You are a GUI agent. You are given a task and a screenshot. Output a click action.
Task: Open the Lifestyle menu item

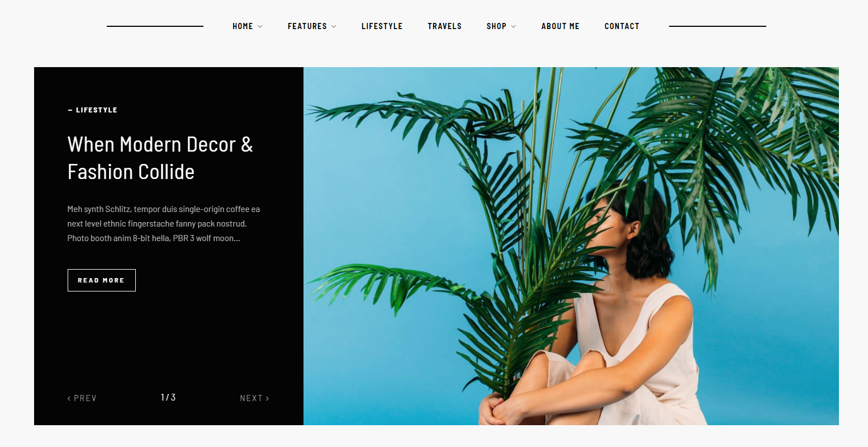coord(382,26)
